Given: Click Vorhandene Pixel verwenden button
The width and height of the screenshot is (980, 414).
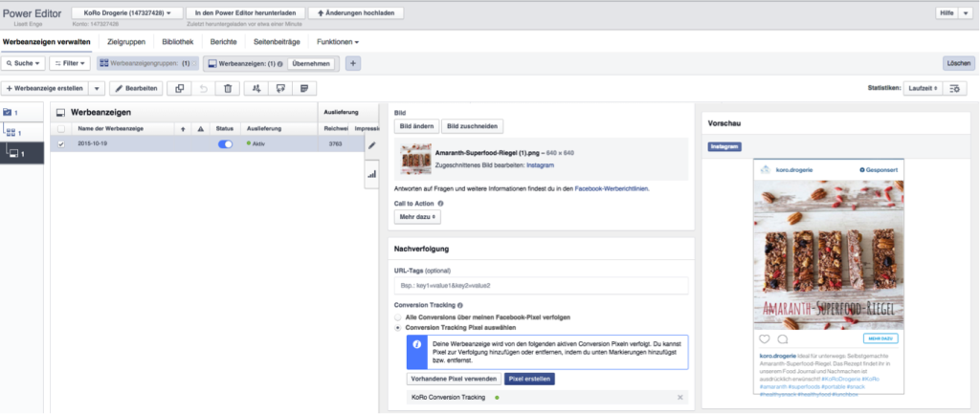Looking at the screenshot, I should (x=454, y=379).
